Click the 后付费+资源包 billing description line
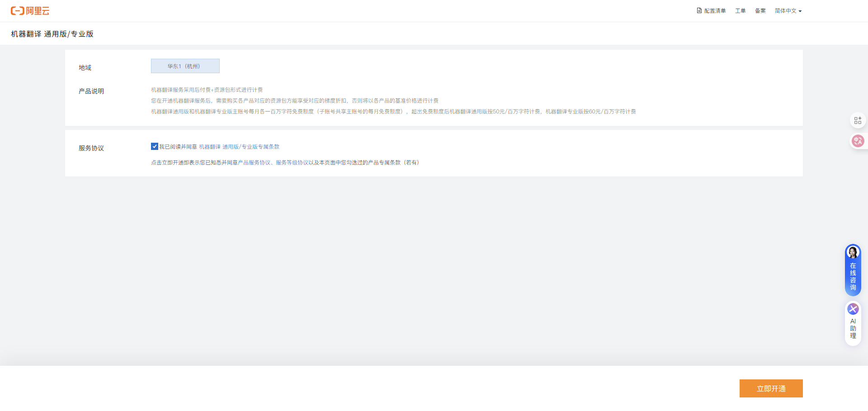 coord(207,90)
